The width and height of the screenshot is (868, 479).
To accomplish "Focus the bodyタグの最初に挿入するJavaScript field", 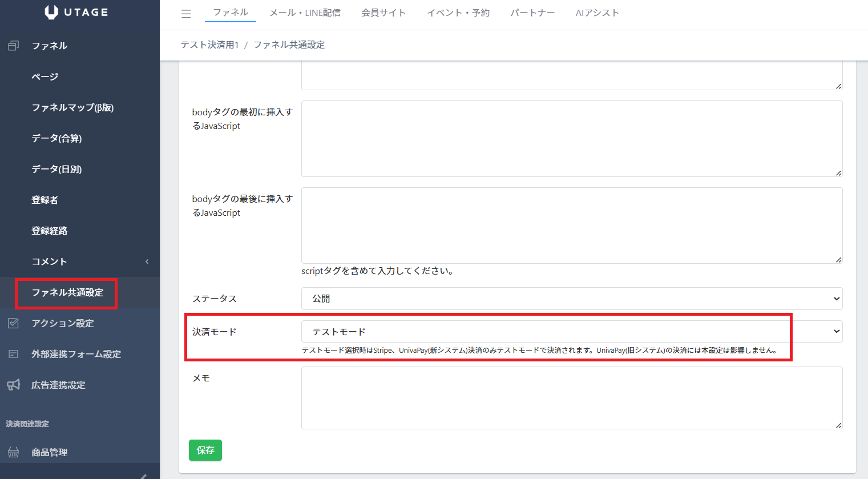I will pyautogui.click(x=571, y=139).
